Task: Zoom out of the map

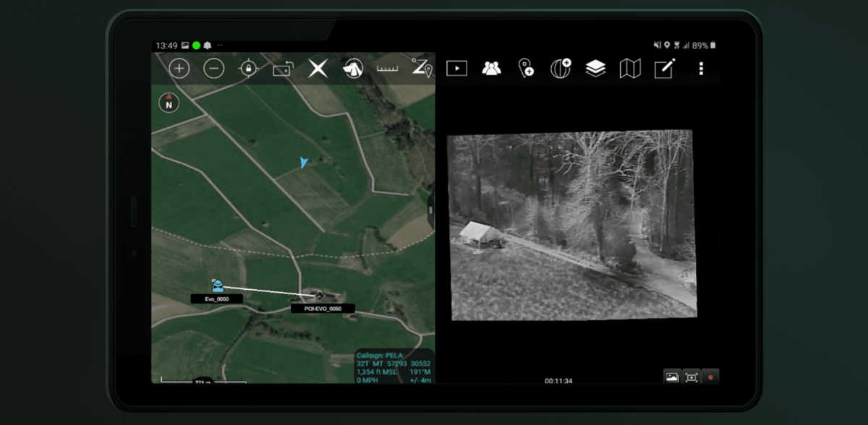Action: (x=213, y=69)
